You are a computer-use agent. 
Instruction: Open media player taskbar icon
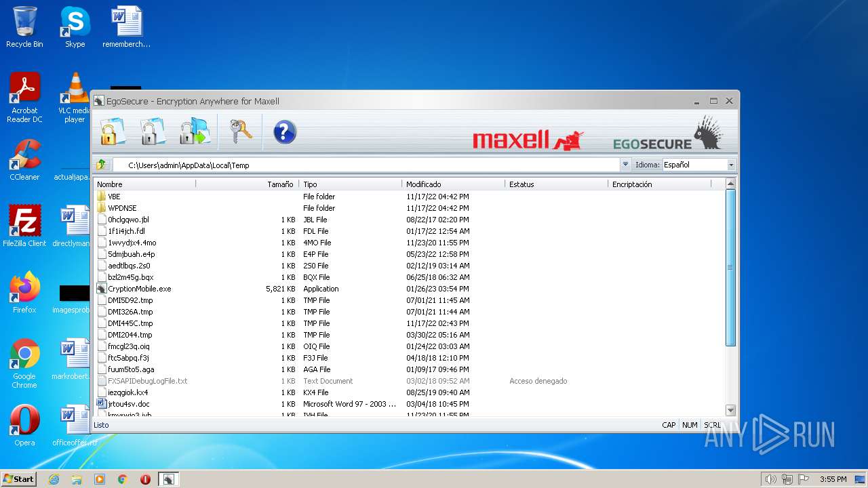click(100, 479)
